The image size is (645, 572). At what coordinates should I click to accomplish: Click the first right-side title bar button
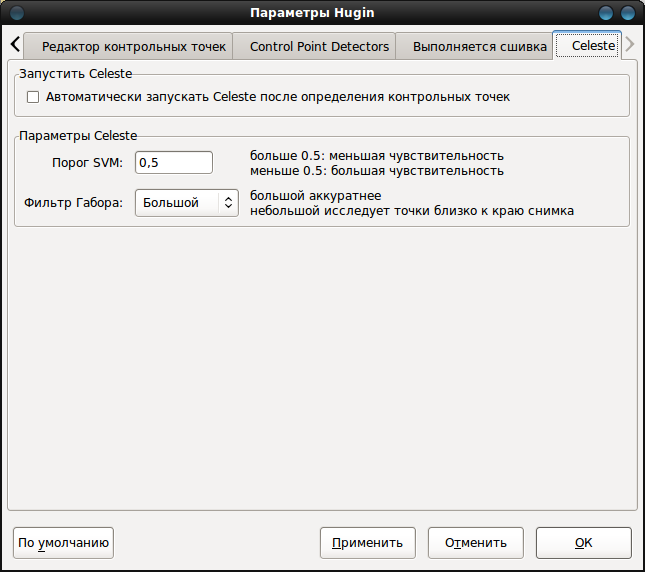click(x=606, y=13)
